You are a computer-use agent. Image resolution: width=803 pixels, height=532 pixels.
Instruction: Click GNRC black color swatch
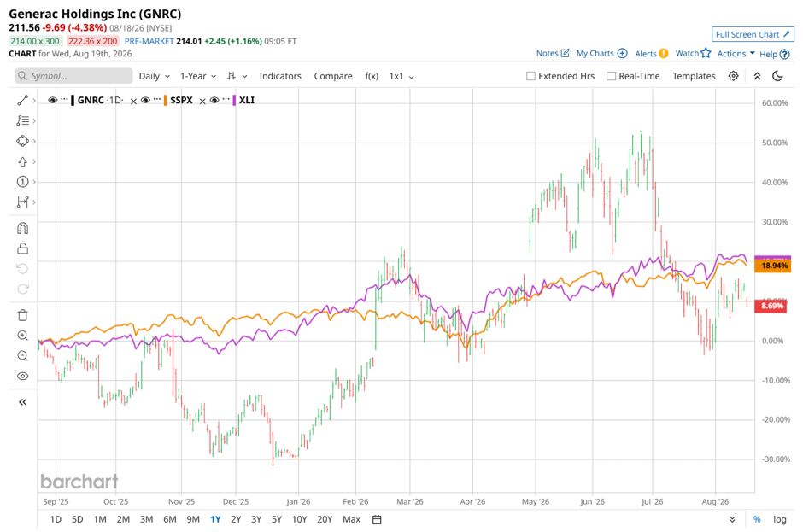pos(73,101)
